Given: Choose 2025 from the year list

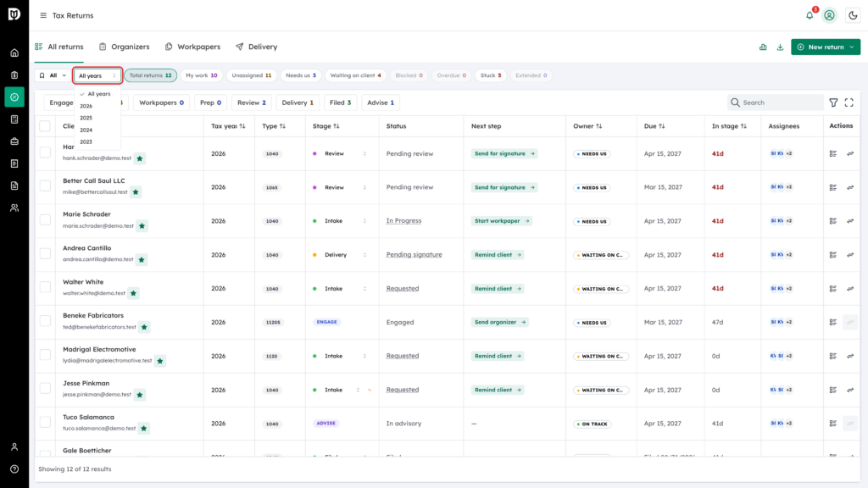Looking at the screenshot, I should (x=86, y=118).
